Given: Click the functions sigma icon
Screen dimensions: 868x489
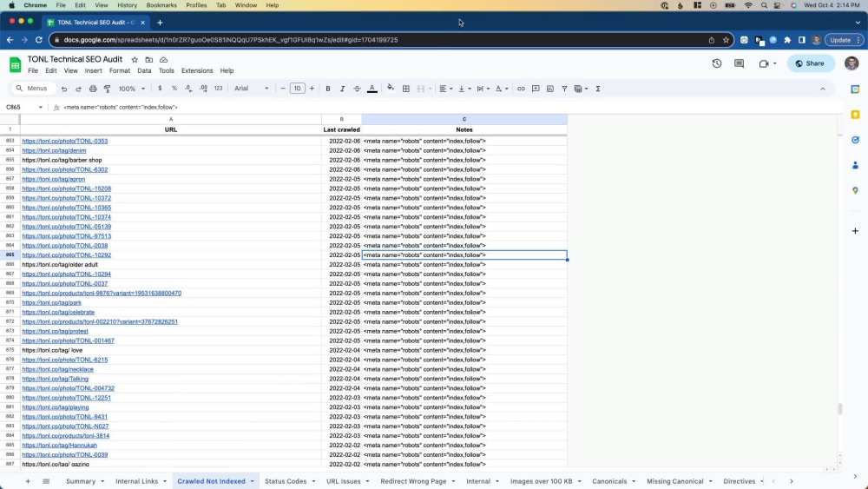Looking at the screenshot, I should [x=598, y=89].
